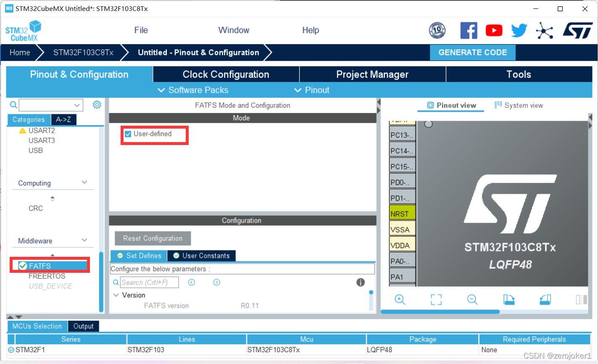598x364 pixels.
Task: Click the System view grid icon
Action: (x=498, y=105)
